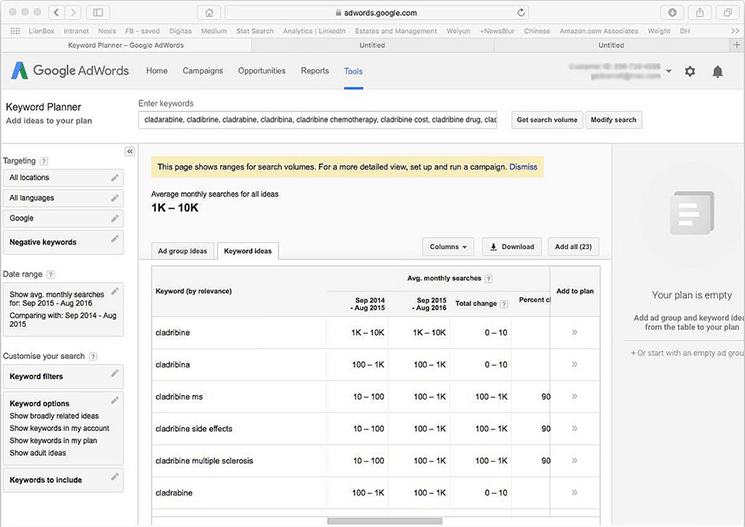Open the settings gear icon
This screenshot has height=527, width=745.
click(x=690, y=71)
